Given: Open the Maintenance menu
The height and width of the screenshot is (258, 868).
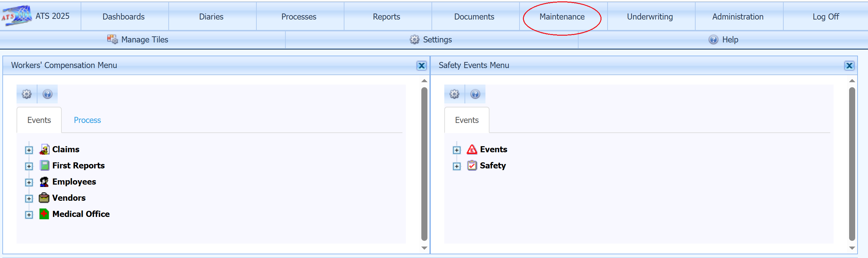Looking at the screenshot, I should (x=562, y=17).
